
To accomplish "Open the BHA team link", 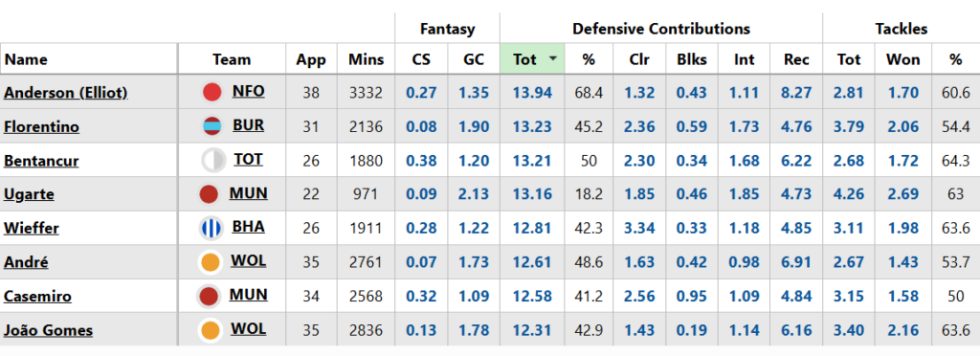I will pos(248,227).
